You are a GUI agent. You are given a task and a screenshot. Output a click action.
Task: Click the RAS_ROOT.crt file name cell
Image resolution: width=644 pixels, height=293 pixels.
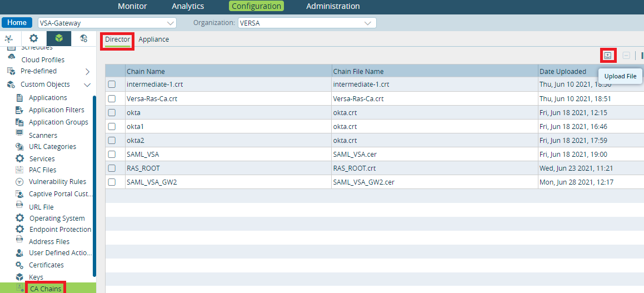pos(435,168)
